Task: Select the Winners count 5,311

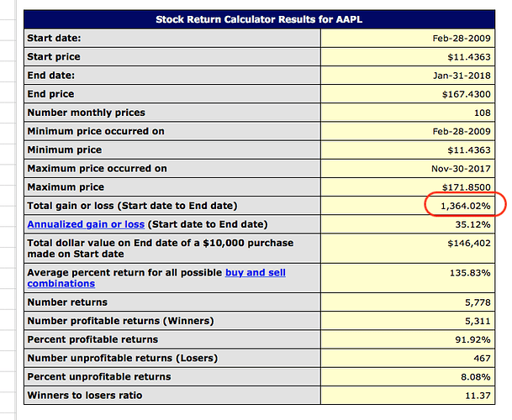Action: coord(478,321)
